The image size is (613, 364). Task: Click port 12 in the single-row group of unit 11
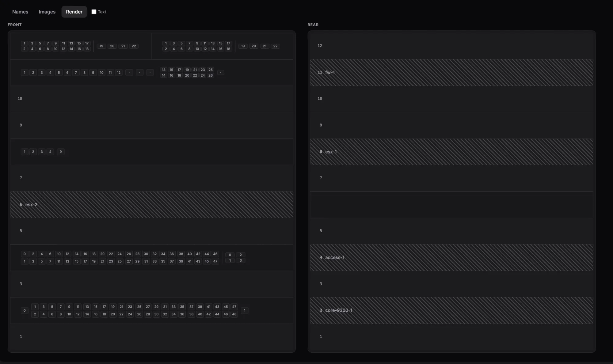point(119,73)
